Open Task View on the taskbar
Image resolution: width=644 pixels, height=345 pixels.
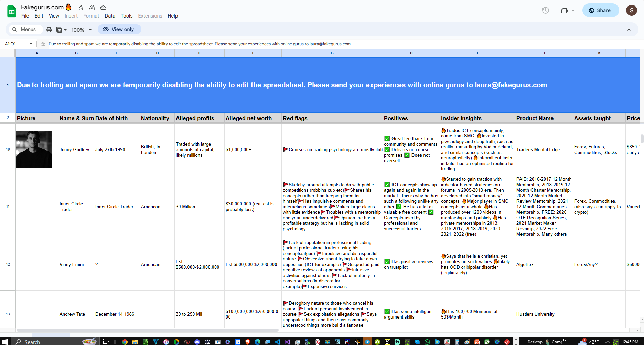pyautogui.click(x=106, y=342)
